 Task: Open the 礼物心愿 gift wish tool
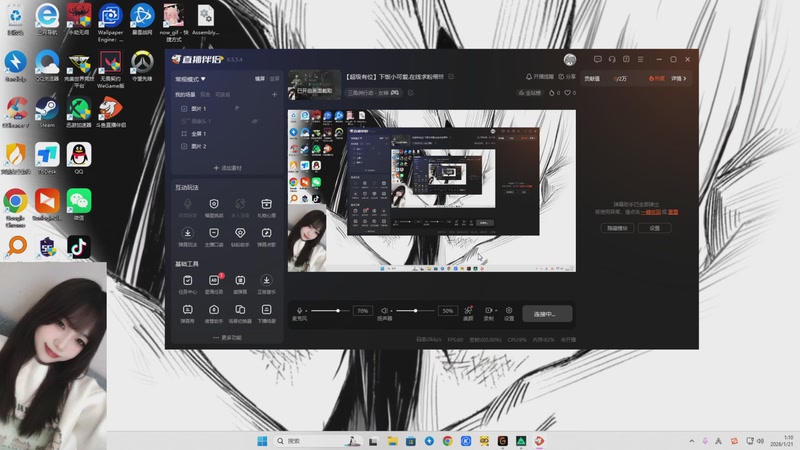coord(266,208)
